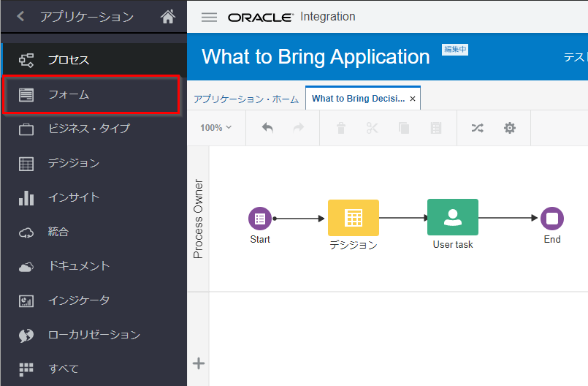The height and width of the screenshot is (386, 588).
Task: Open ローカリゼーション globe item
Action: (x=93, y=335)
